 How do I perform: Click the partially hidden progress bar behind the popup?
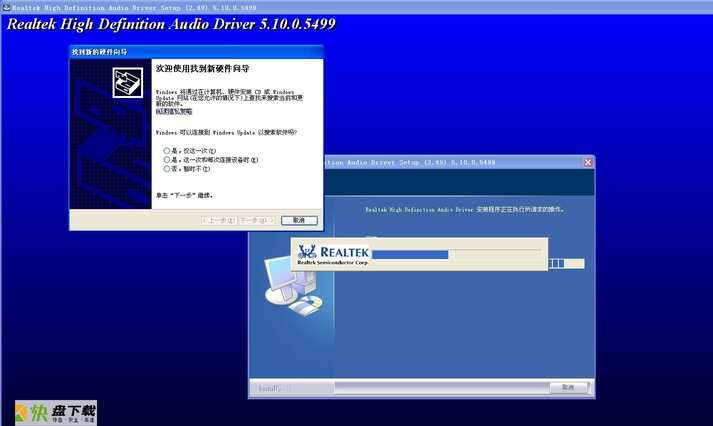click(566, 263)
